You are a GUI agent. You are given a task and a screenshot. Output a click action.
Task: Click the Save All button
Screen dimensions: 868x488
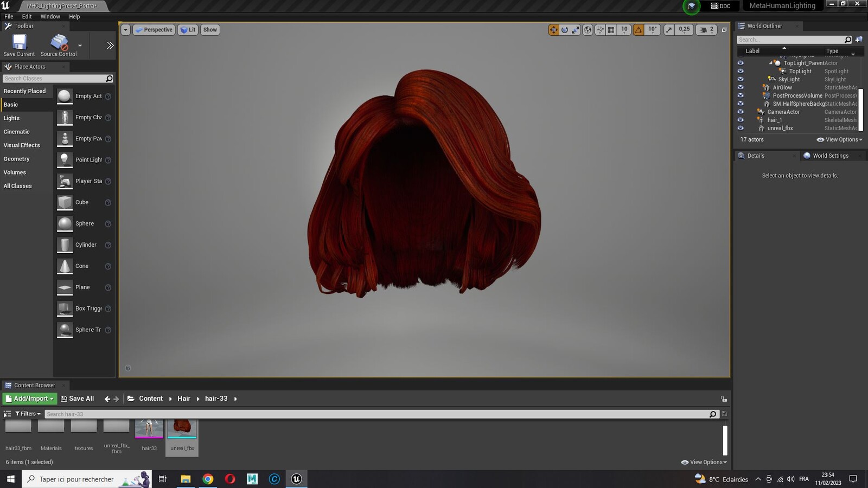pyautogui.click(x=77, y=399)
